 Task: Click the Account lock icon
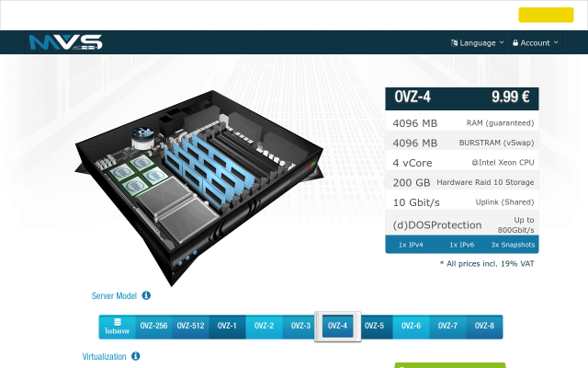click(x=515, y=42)
